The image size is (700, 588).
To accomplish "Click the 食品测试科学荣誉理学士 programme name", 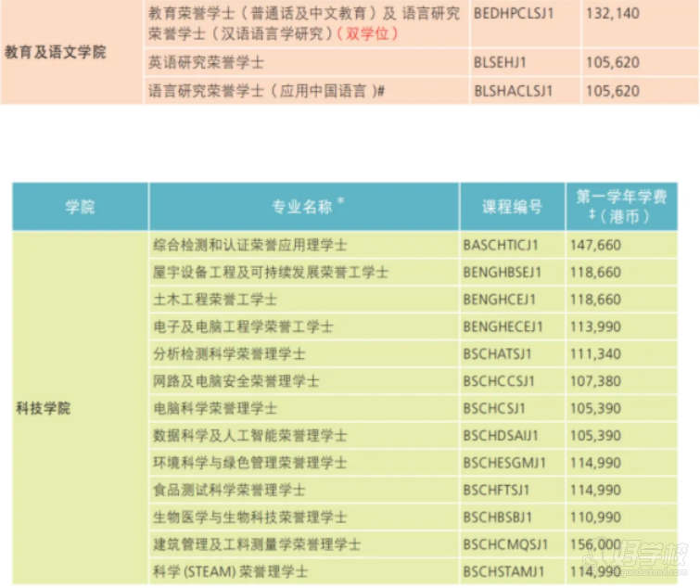I will 229,490.
